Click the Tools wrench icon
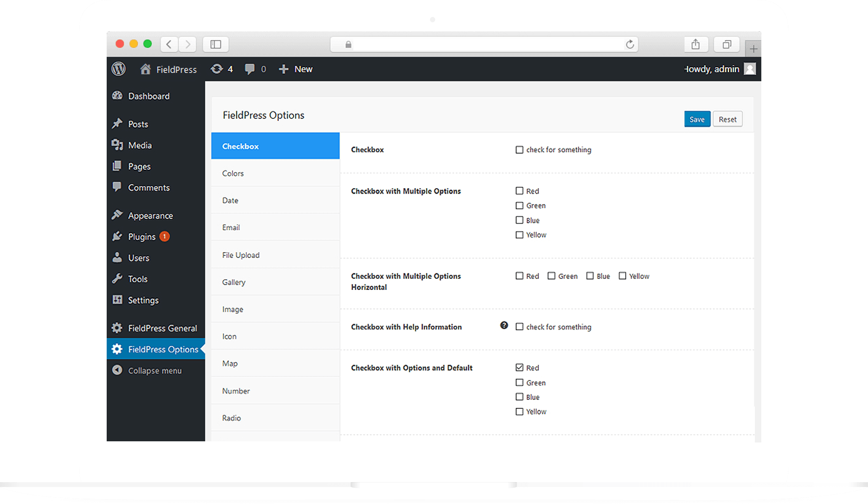Screen dimensions: 868x504 (117, 279)
